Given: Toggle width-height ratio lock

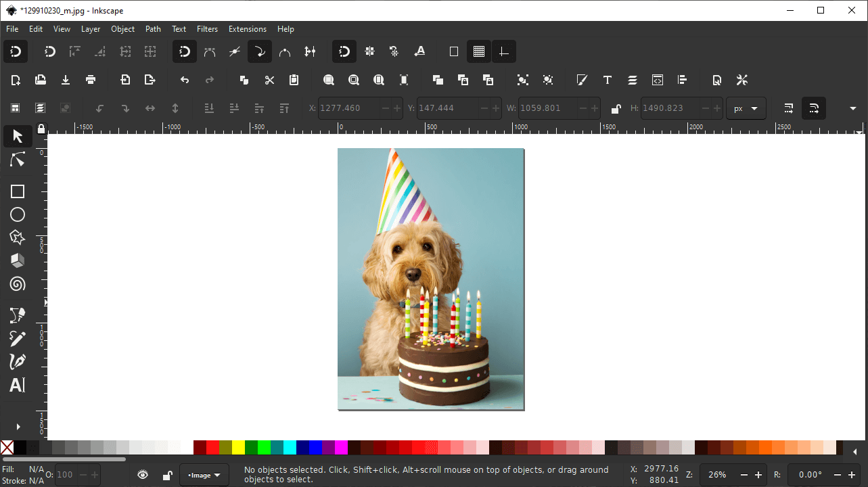Looking at the screenshot, I should tap(616, 108).
